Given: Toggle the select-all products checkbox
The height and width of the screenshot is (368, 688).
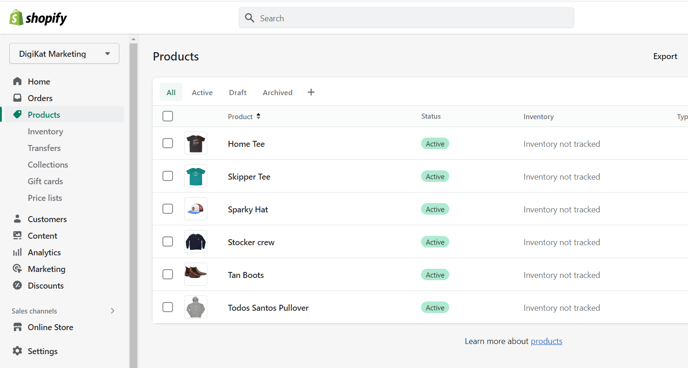Looking at the screenshot, I should [168, 116].
